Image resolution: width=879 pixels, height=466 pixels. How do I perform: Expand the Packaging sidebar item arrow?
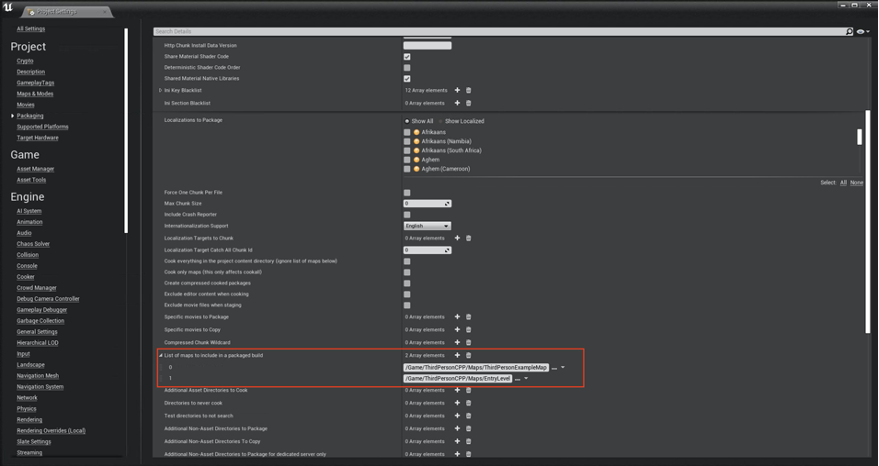12,116
